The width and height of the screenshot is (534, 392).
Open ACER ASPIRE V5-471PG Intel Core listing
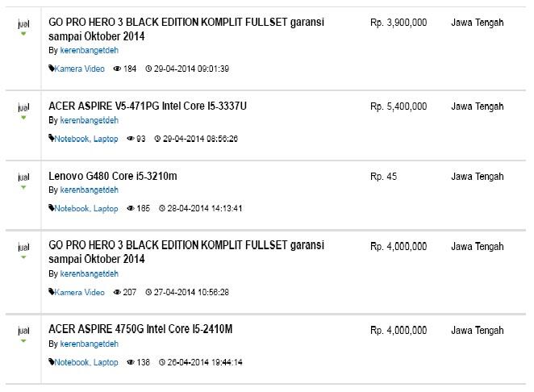148,106
